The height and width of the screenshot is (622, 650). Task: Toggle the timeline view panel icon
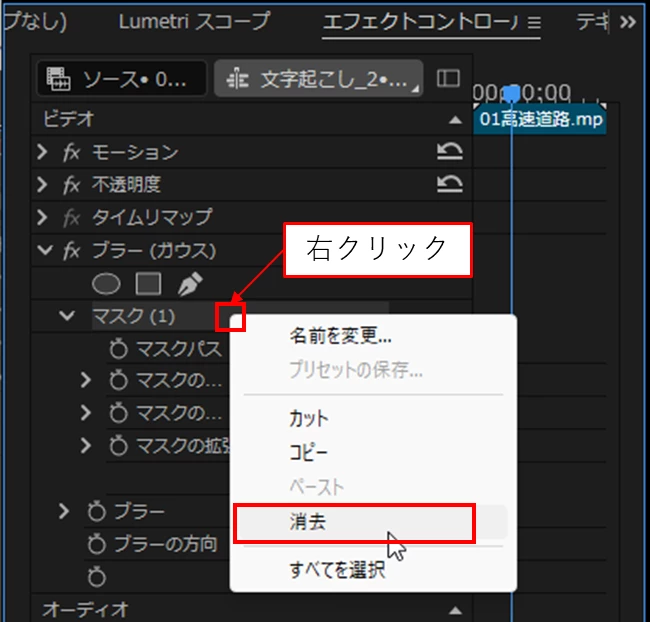pos(449,78)
